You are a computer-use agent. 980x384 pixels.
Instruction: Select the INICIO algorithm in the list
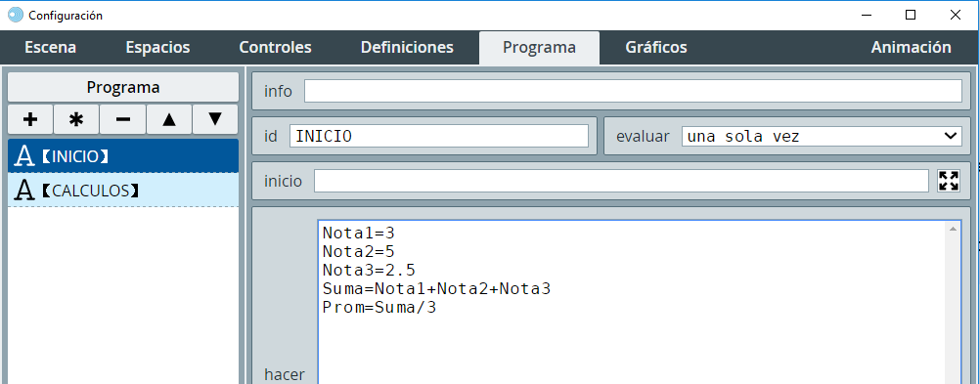coord(123,155)
